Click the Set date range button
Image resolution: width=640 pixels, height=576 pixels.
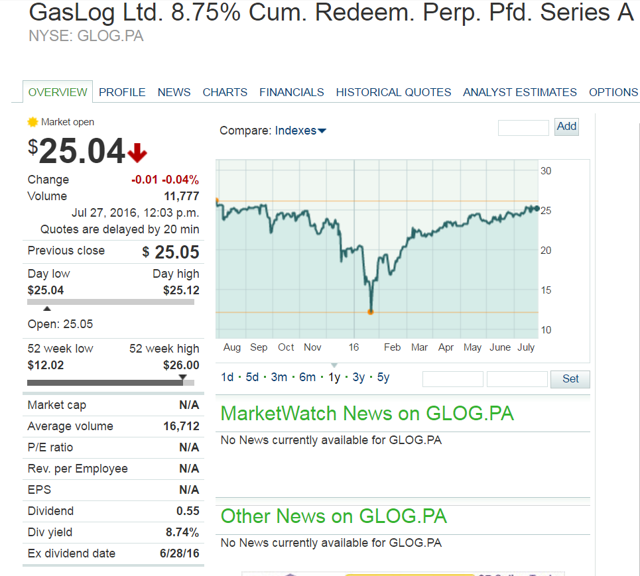(x=570, y=379)
